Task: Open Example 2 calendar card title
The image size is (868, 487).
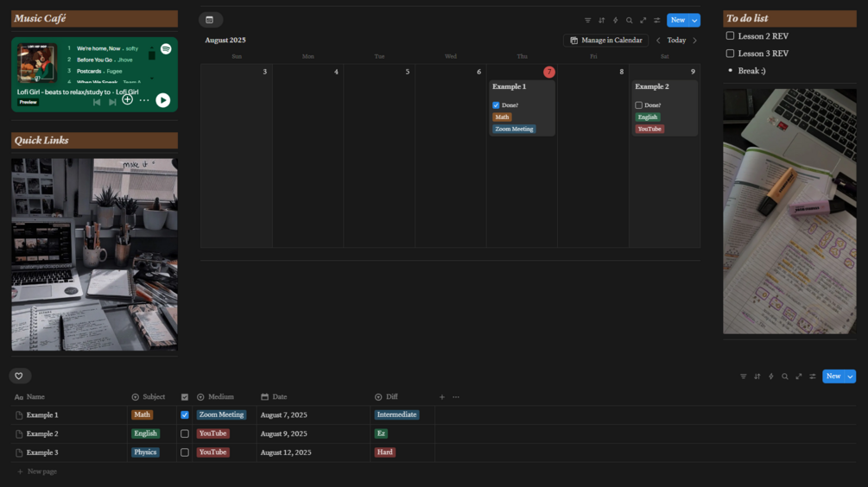Action: 651,86
